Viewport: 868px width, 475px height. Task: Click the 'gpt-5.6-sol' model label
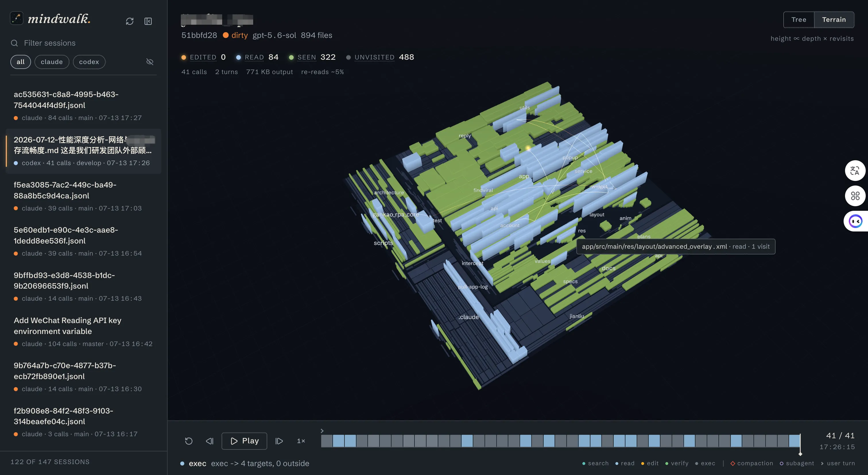click(x=274, y=35)
